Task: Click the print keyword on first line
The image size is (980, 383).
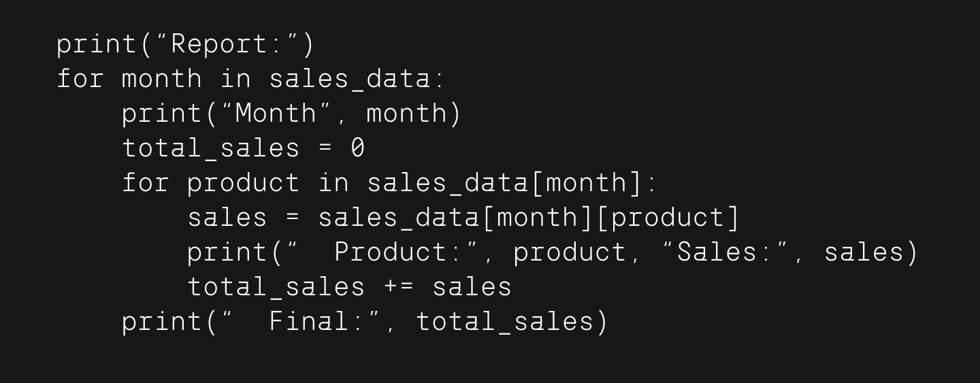Action: point(97,46)
